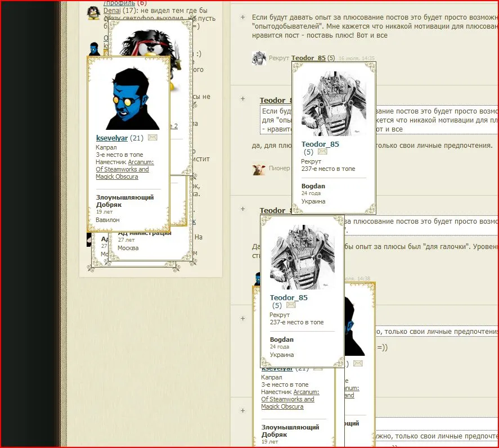The width and height of the screenshot is (499, 448).
Task: Click the envelope icon next to ksevelyar (21)
Action: 152,138
